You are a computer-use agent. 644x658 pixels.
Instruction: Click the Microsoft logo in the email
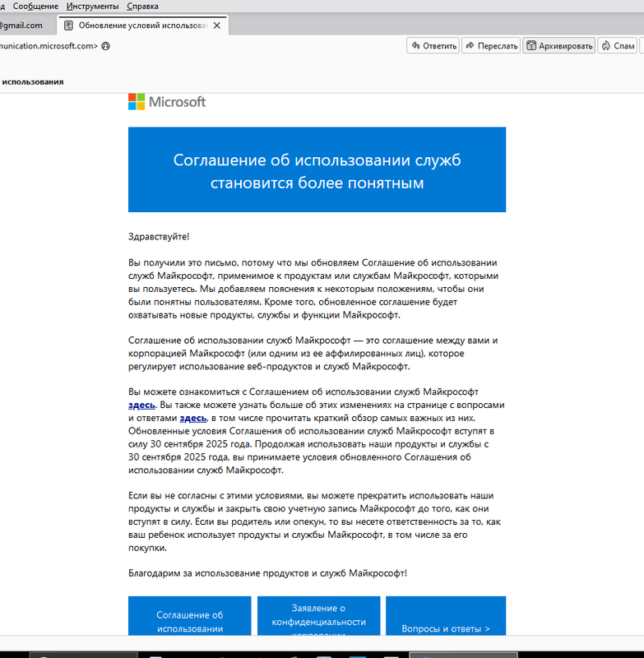click(x=167, y=101)
